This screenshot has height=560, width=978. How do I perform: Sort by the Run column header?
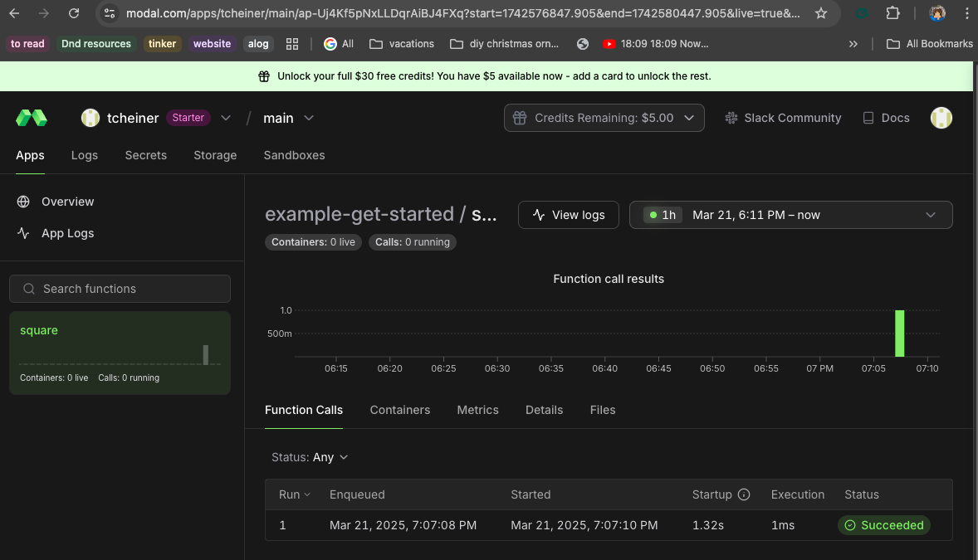pos(294,494)
